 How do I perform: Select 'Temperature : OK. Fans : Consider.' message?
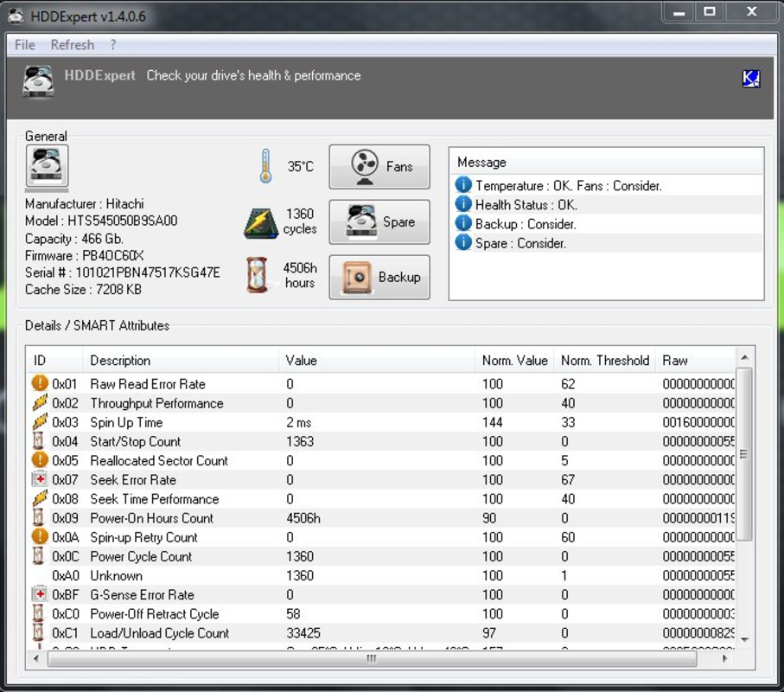pyautogui.click(x=569, y=186)
